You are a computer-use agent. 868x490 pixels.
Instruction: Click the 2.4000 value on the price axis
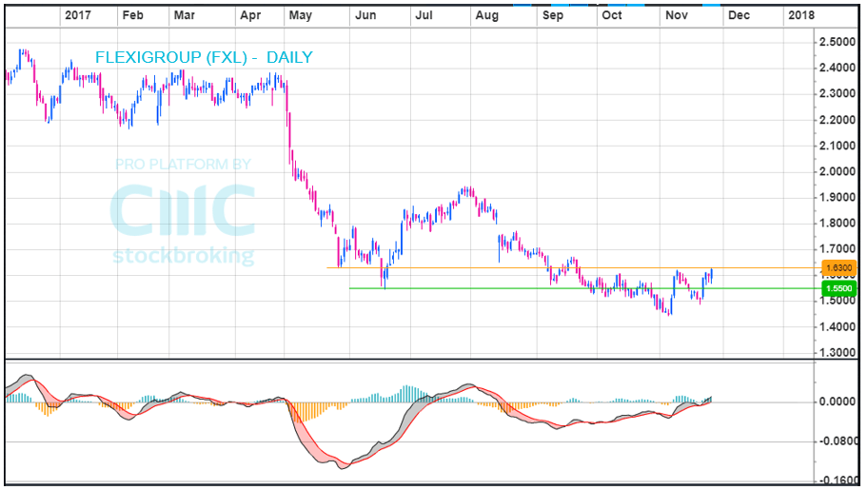(x=838, y=69)
